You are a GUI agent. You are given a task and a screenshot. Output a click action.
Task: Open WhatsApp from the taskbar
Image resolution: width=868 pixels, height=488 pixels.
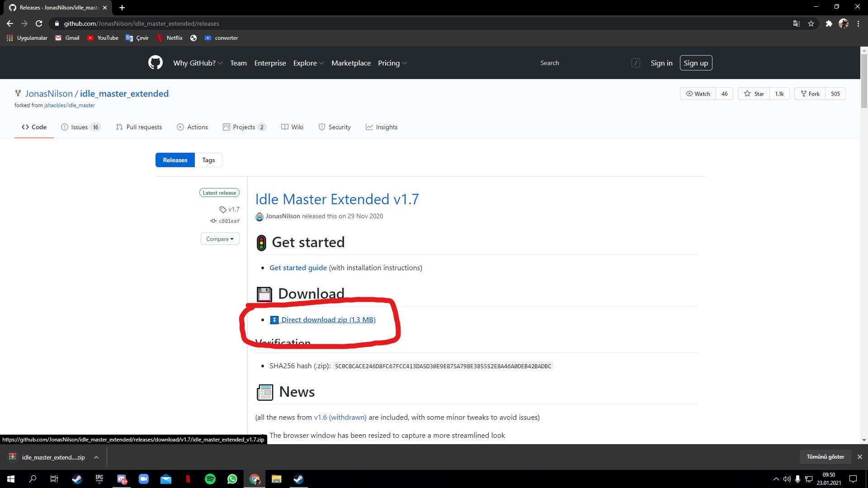[232, 479]
